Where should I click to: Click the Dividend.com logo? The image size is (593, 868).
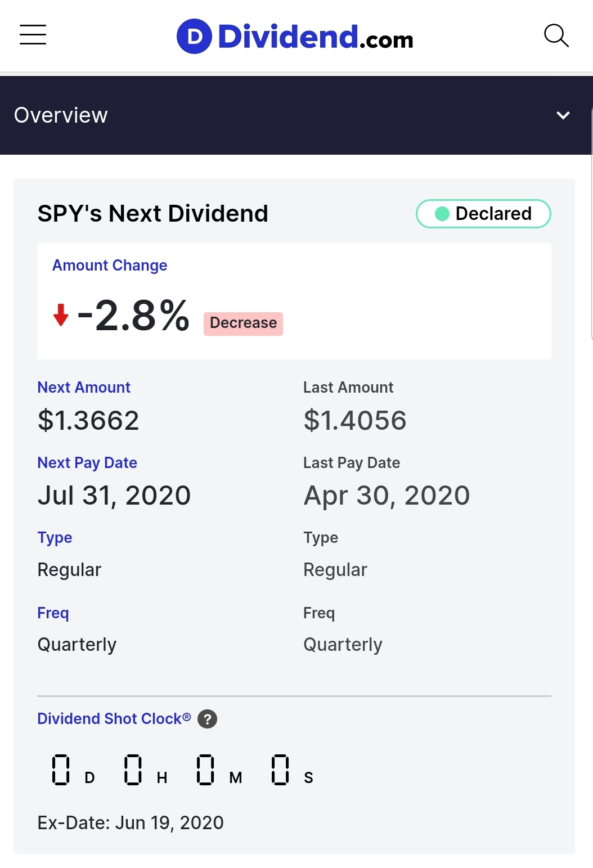pyautogui.click(x=295, y=37)
